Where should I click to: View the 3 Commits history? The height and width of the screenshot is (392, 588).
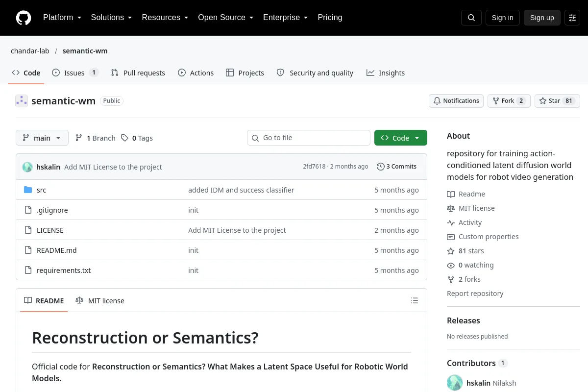(397, 167)
